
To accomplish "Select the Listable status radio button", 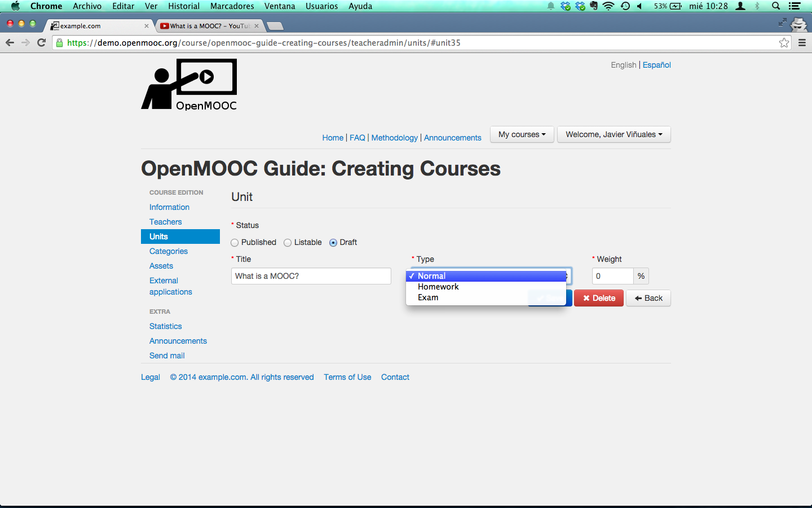I will 288,243.
